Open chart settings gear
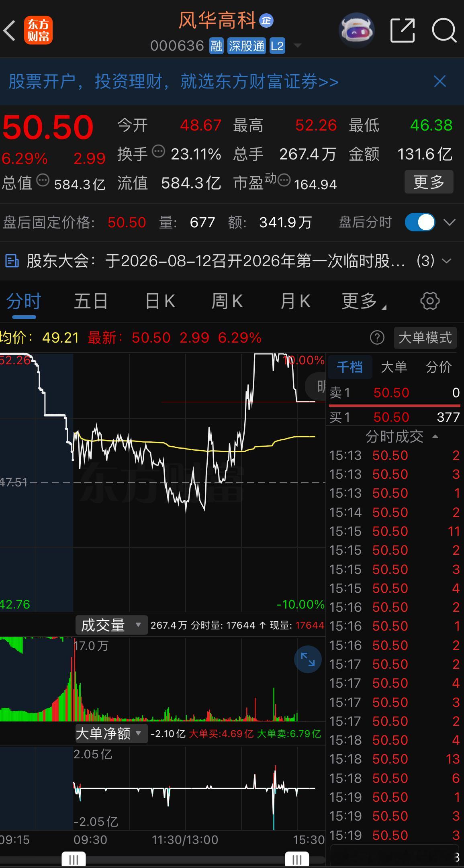The image size is (464, 868). [430, 301]
